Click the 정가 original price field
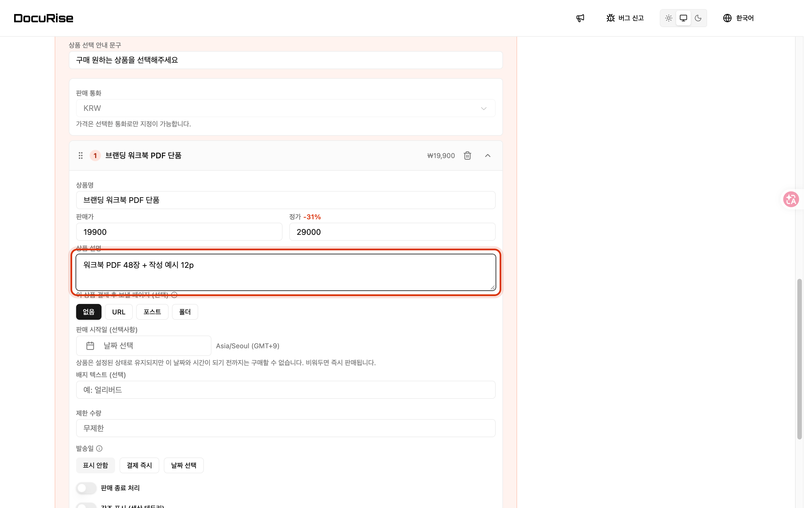The width and height of the screenshot is (812, 508). pyautogui.click(x=392, y=232)
